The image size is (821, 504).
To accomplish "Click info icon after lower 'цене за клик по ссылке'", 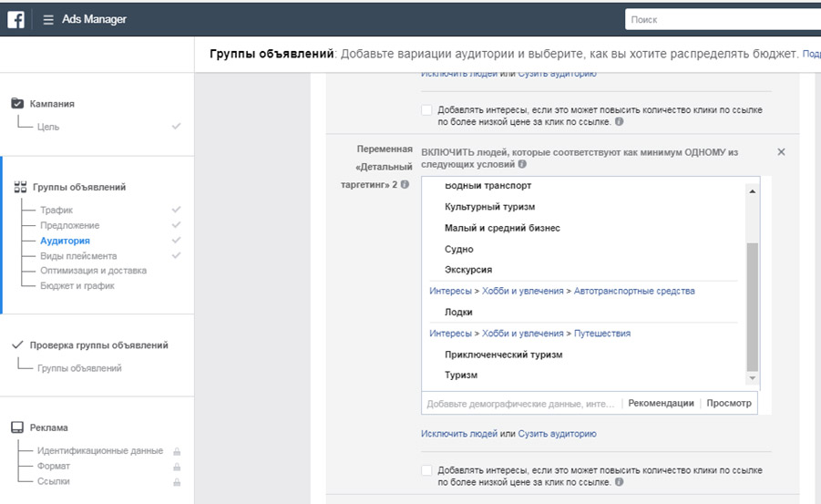I will coord(619,482).
